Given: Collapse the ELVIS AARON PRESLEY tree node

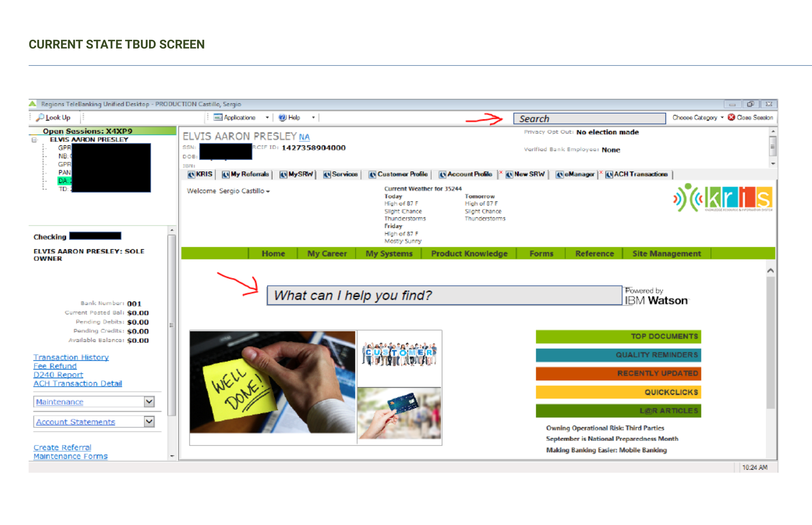Looking at the screenshot, I should click(x=34, y=140).
